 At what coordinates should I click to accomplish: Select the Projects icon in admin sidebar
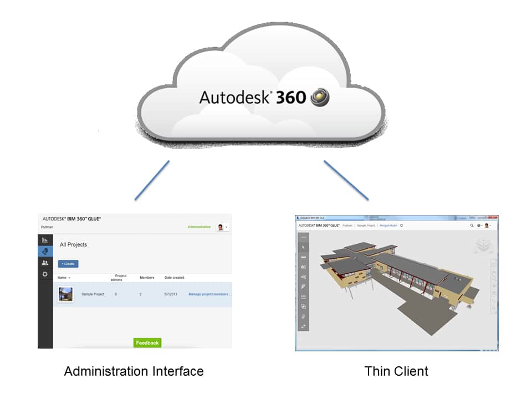coord(45,252)
